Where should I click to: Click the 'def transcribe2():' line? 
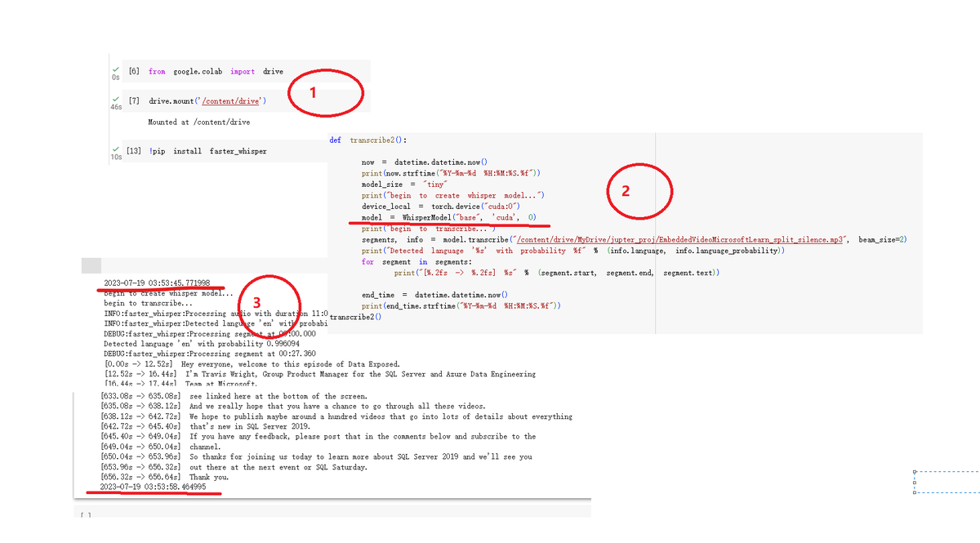(x=367, y=140)
